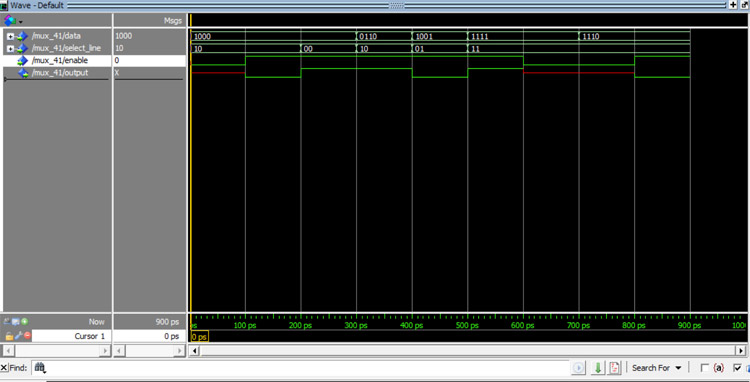Toggle the (a) match checkbox
Screen dimensions: 750x382
coord(705,368)
